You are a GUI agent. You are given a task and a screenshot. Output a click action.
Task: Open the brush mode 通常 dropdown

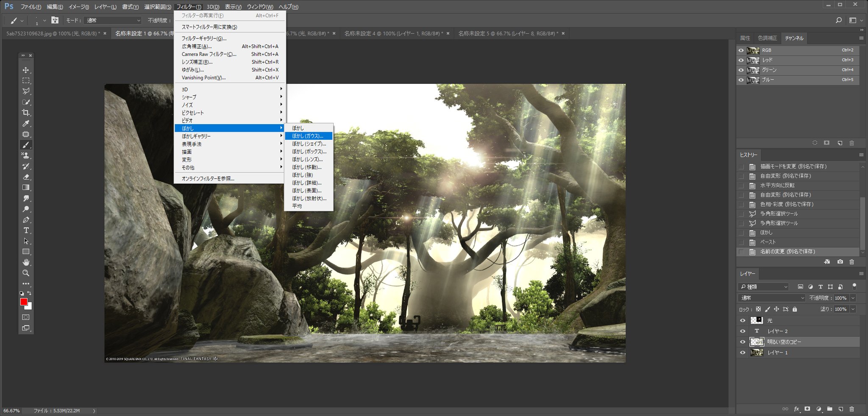113,20
